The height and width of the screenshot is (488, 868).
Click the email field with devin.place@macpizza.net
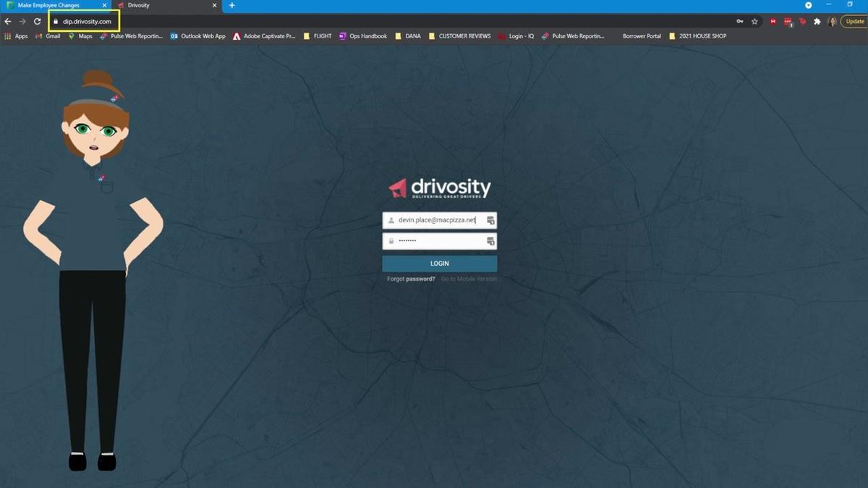click(440, 219)
